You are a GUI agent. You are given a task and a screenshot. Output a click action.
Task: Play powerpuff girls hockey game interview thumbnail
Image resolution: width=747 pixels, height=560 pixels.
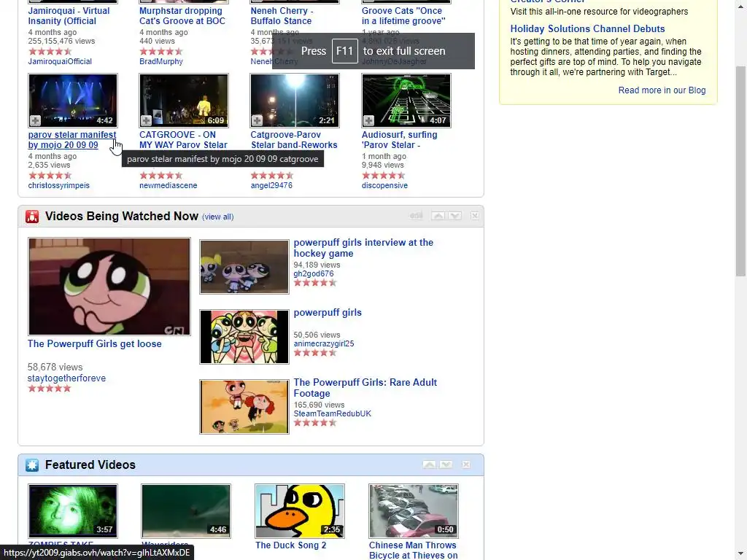coord(244,267)
